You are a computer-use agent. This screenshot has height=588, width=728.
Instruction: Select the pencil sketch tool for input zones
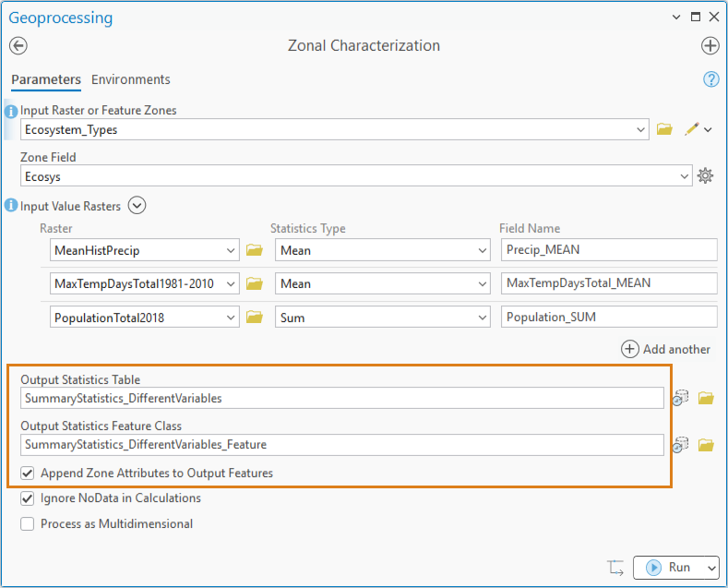(x=692, y=129)
